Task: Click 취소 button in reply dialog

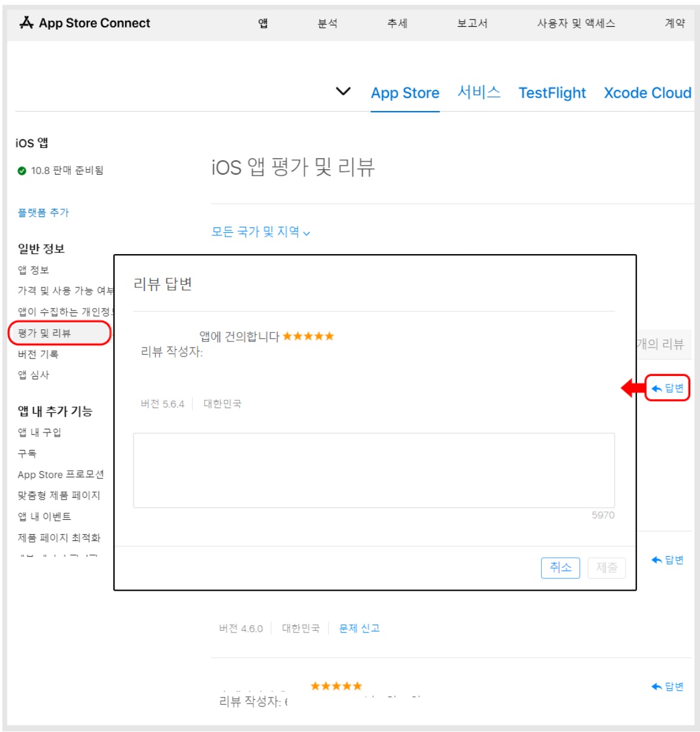Action: [561, 568]
